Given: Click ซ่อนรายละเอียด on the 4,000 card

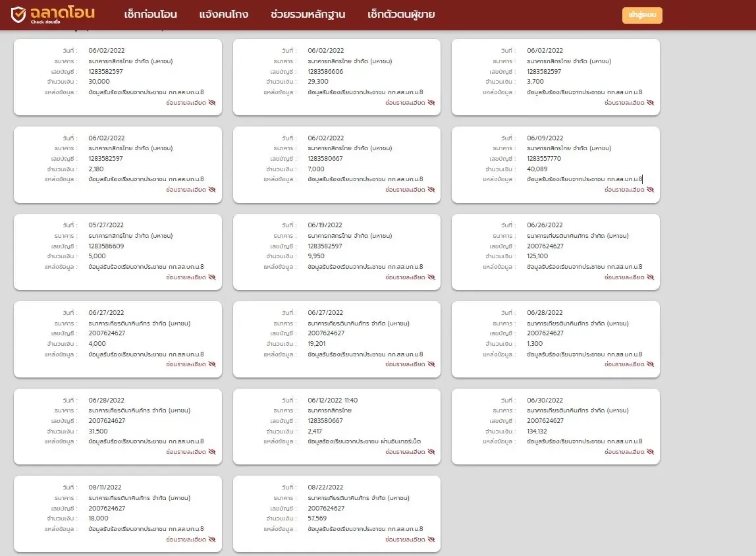Looking at the screenshot, I should 186,364.
